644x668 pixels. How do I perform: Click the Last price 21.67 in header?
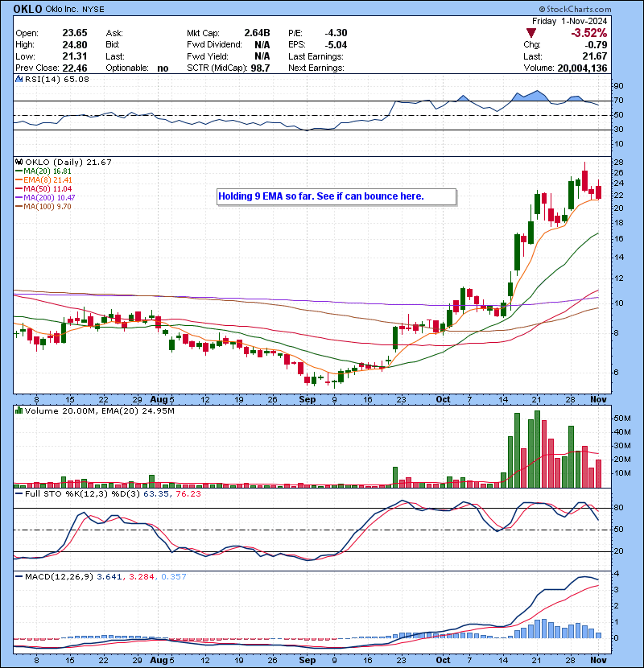[596, 56]
